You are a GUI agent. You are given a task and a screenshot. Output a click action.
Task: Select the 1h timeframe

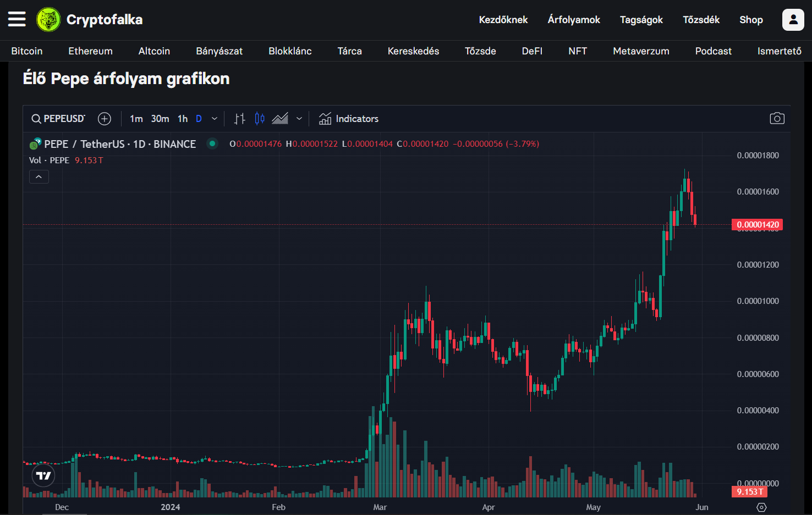(x=183, y=119)
